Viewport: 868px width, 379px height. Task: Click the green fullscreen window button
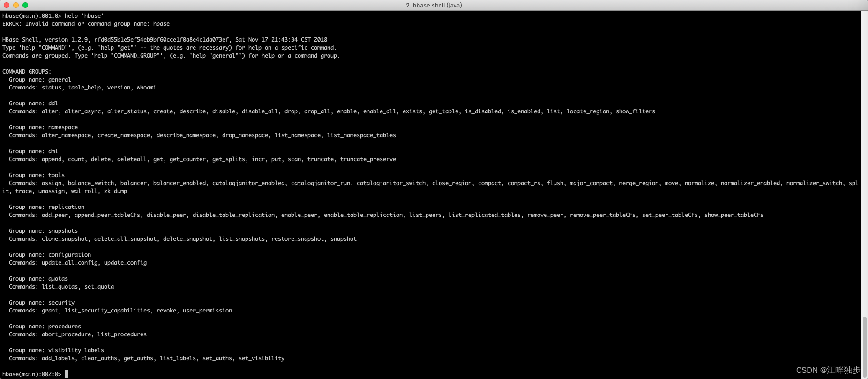point(25,5)
